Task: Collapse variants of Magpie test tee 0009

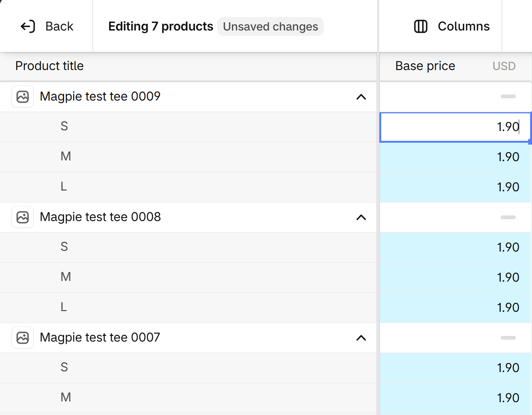Action: click(x=361, y=97)
